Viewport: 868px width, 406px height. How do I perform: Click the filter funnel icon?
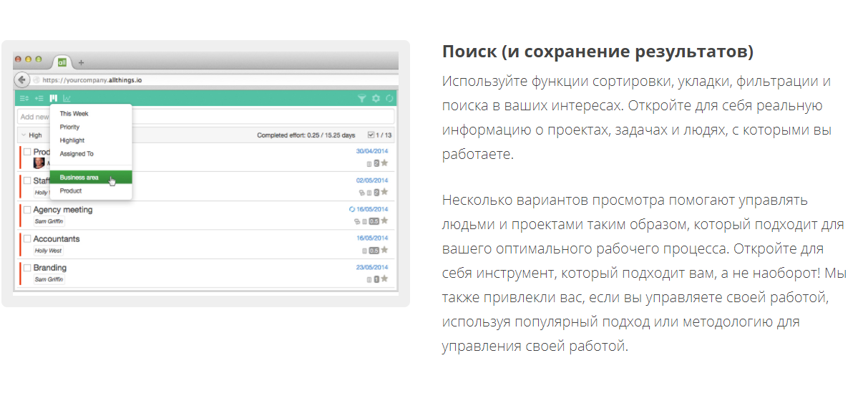tap(362, 98)
